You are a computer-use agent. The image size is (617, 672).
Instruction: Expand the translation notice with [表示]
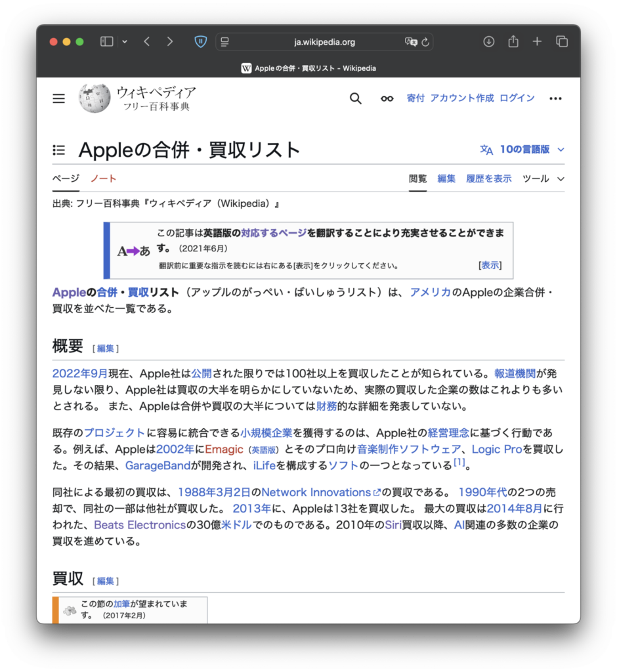pos(490,265)
